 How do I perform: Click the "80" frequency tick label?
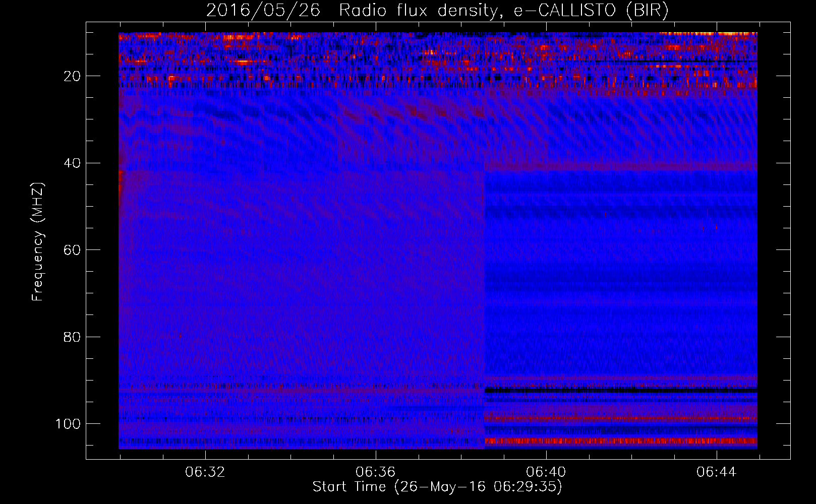(x=72, y=337)
